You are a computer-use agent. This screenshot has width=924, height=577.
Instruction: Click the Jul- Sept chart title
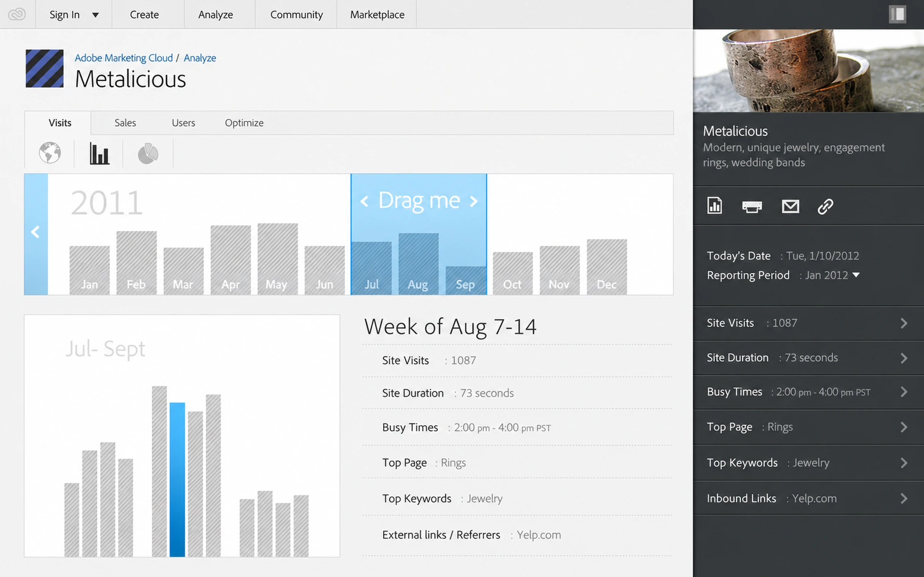(105, 349)
